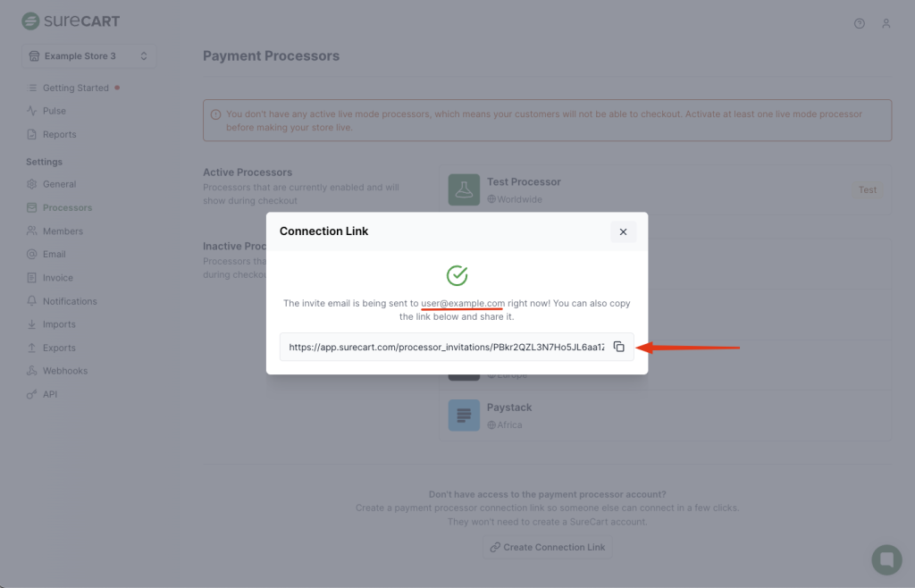915x588 pixels.
Task: Click the connection link URL field
Action: click(446, 347)
